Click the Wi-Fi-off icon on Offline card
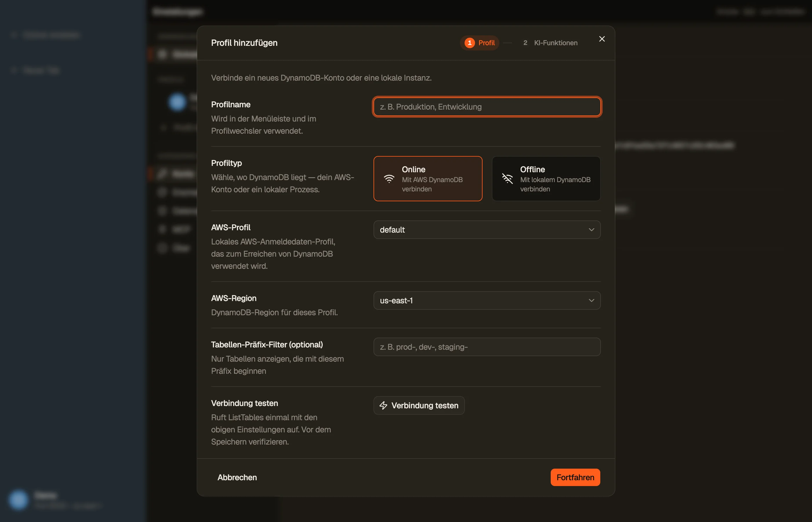 pos(507,179)
